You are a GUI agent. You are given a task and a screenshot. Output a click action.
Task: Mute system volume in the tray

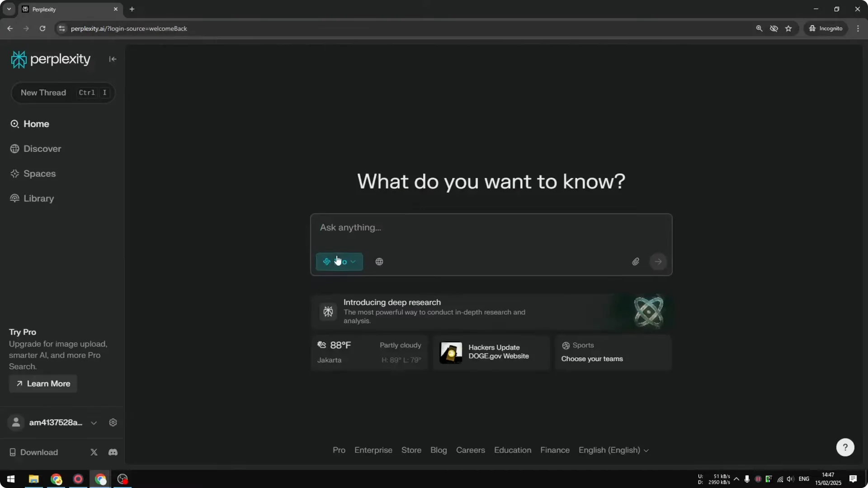pyautogui.click(x=790, y=479)
